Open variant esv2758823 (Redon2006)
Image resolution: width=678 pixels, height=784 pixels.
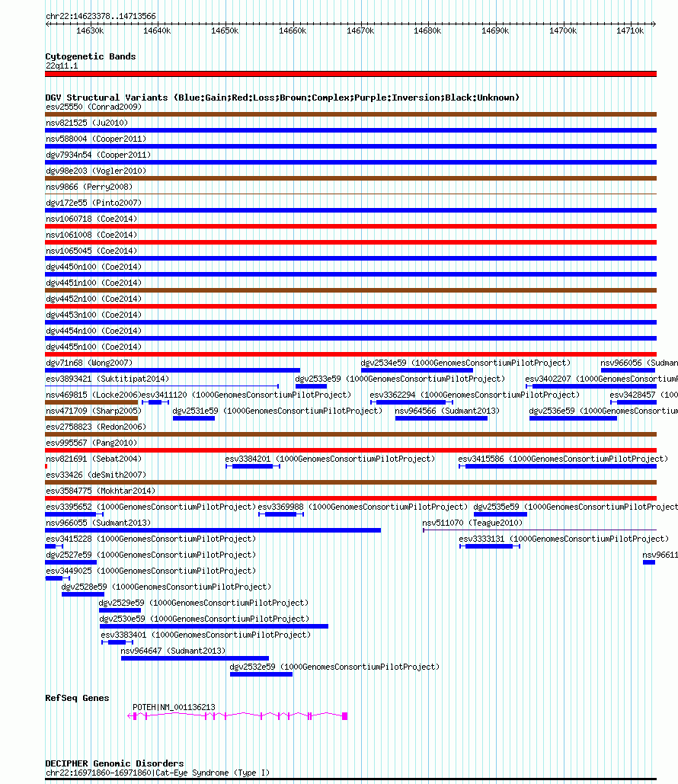(96, 427)
